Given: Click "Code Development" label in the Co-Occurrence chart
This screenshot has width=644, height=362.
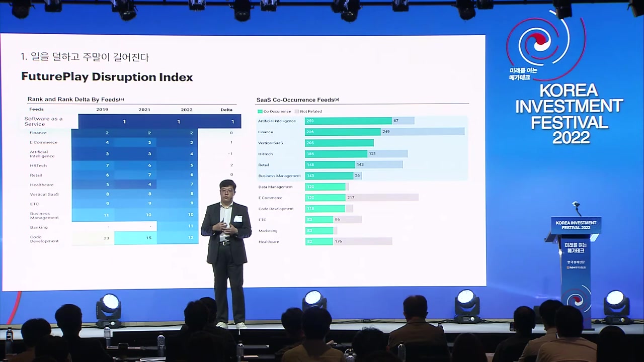Looking at the screenshot, I should [x=276, y=209].
